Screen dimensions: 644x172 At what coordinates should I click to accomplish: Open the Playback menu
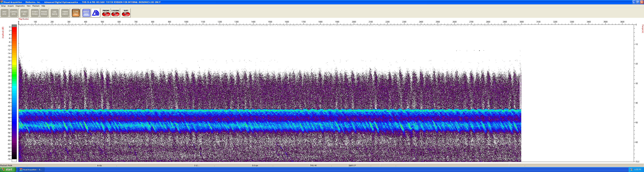(x=36, y=6)
